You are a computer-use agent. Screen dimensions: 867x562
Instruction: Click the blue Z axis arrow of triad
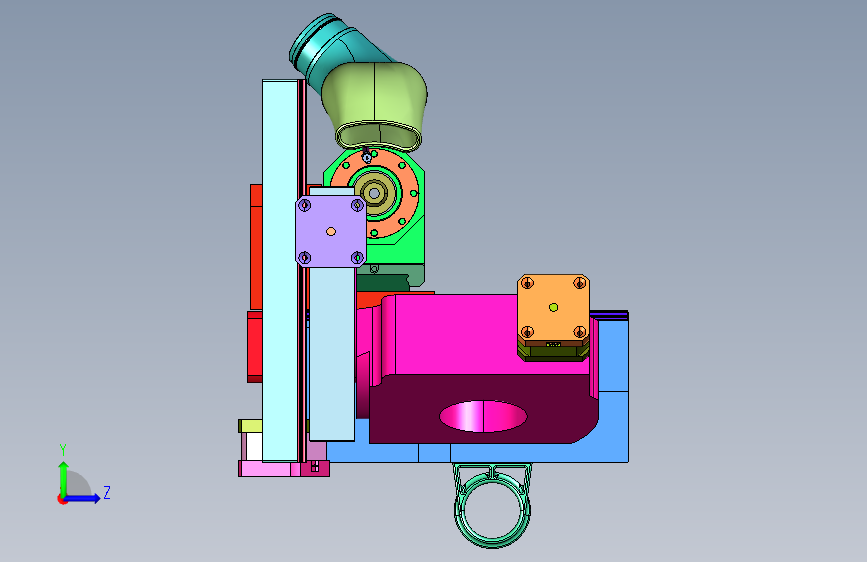(x=84, y=498)
